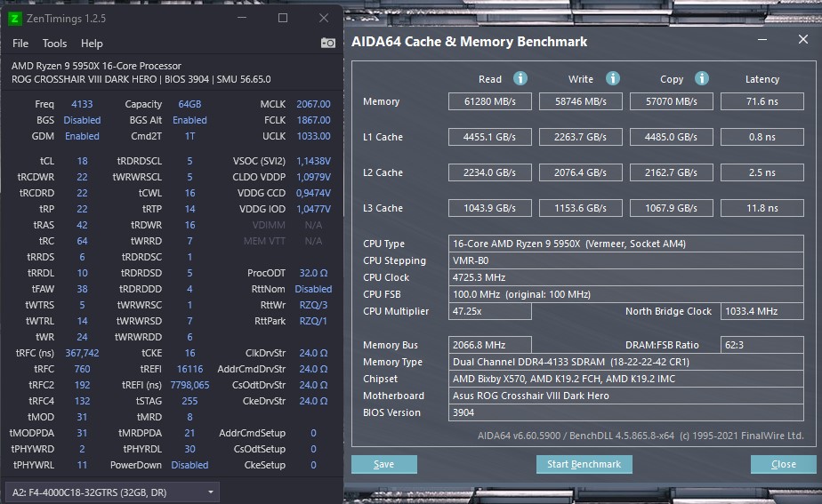
Task: Click the ZenTimings camera screenshot icon
Action: [328, 43]
